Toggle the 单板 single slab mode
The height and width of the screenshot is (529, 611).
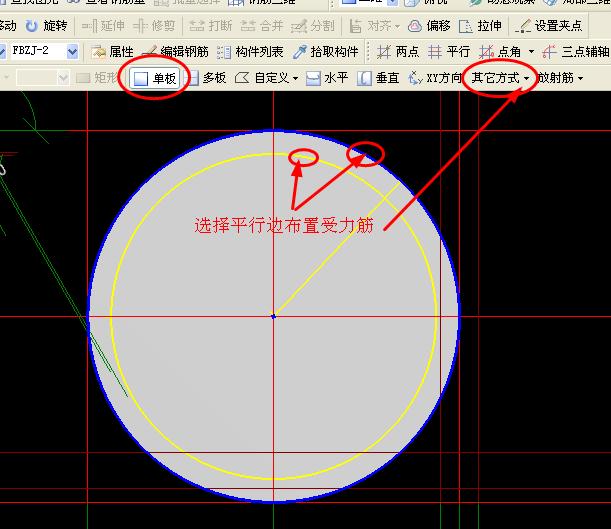(x=154, y=78)
